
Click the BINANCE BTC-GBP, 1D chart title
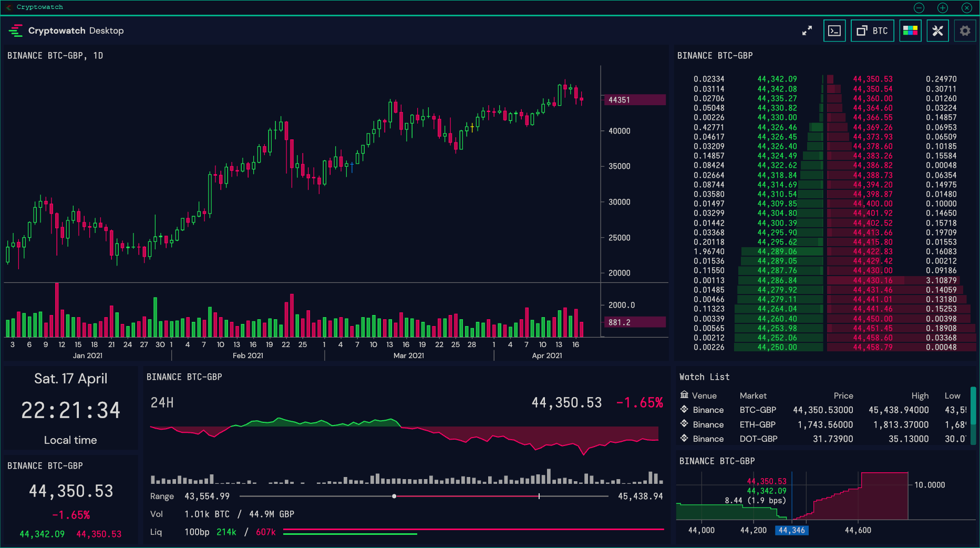pyautogui.click(x=55, y=56)
